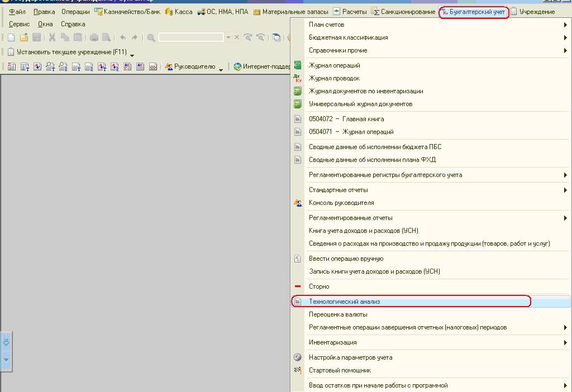Click the Undo arrow icon

click(x=123, y=37)
